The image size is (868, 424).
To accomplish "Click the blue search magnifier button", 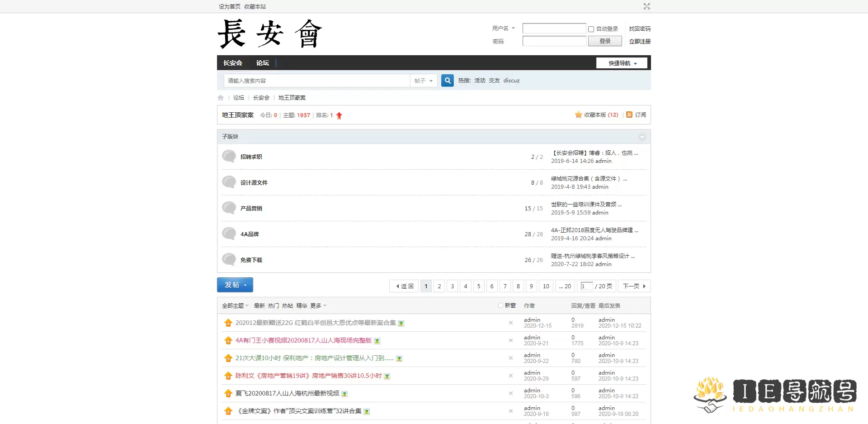I will pos(447,81).
